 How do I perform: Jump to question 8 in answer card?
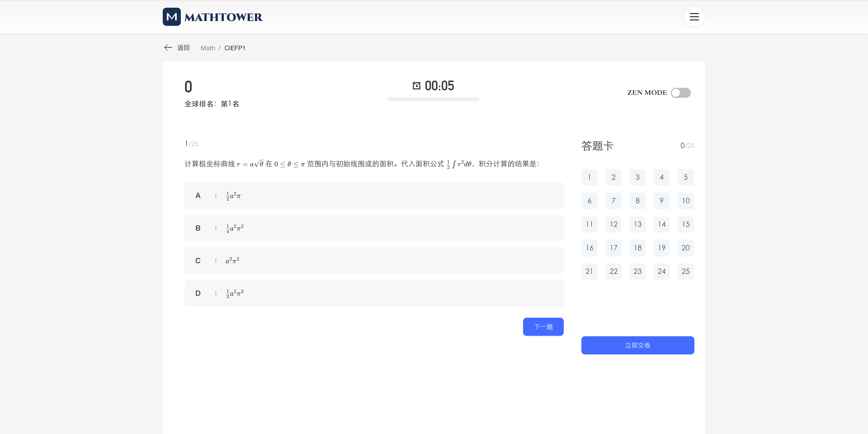pos(637,201)
